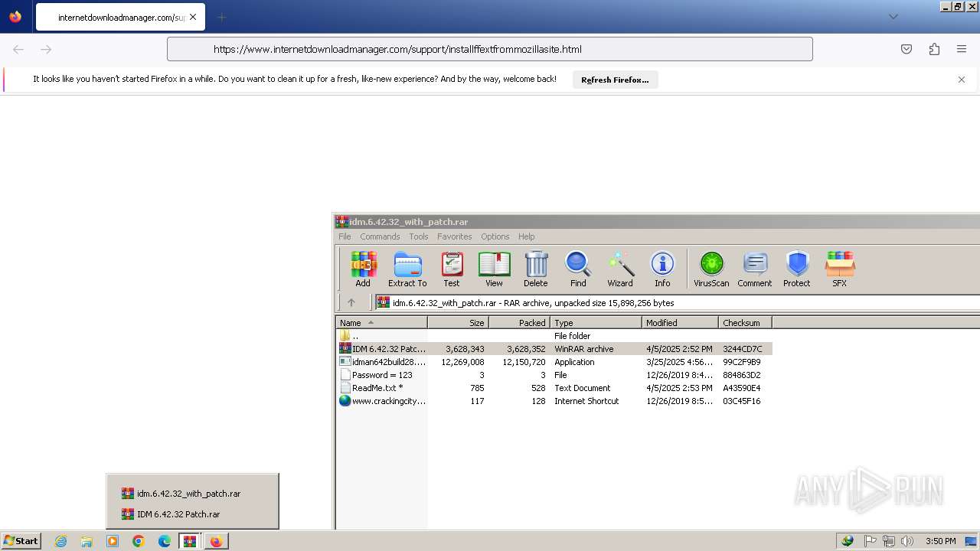The height and width of the screenshot is (551, 980).
Task: Add an archive Comment
Action: (x=755, y=269)
